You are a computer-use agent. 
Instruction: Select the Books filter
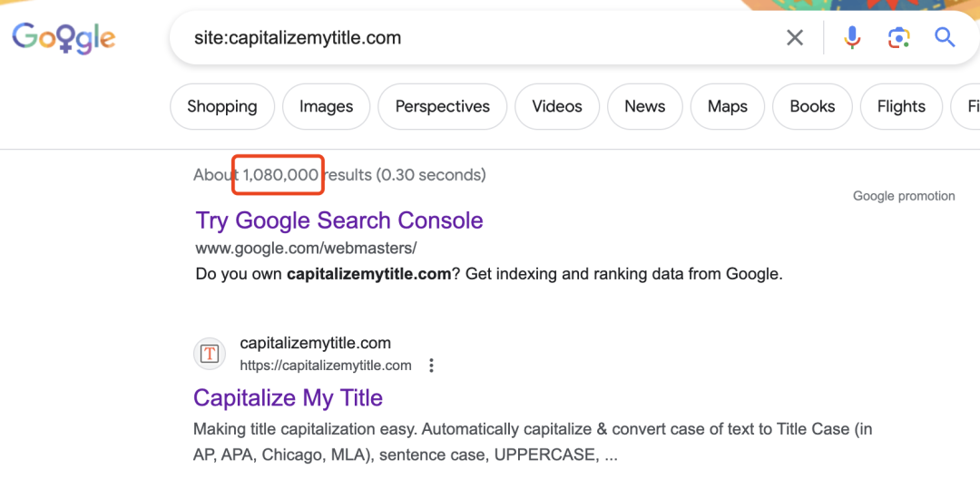[812, 107]
